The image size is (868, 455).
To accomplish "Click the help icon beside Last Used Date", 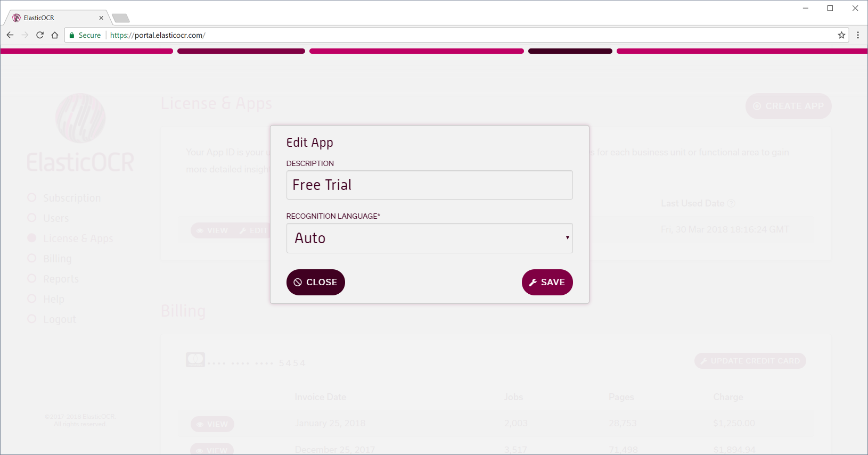I will click(731, 203).
